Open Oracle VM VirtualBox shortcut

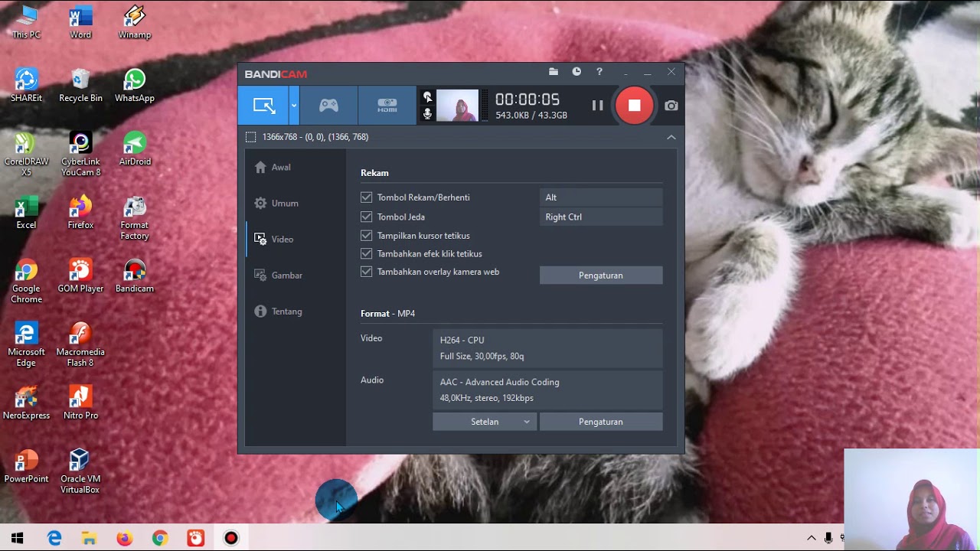[80, 471]
